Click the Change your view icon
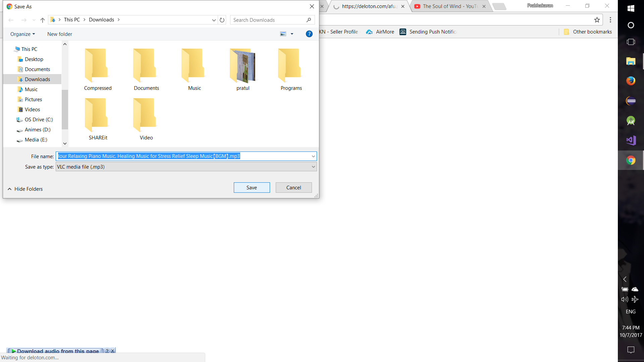 (283, 34)
